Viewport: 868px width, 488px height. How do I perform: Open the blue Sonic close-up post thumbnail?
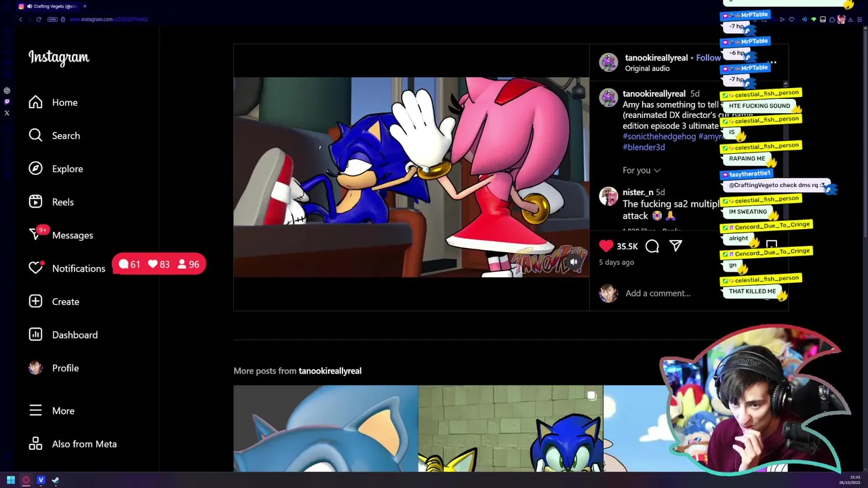click(x=325, y=428)
